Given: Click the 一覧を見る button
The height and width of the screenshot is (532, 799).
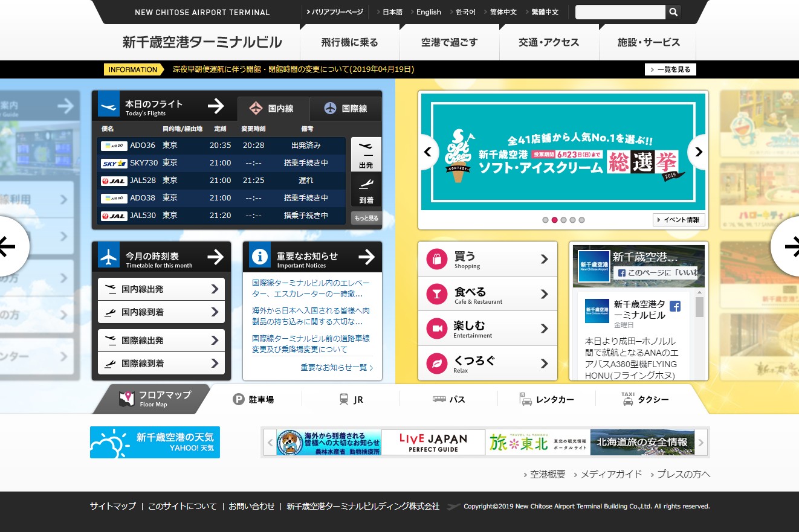Looking at the screenshot, I should (670, 69).
